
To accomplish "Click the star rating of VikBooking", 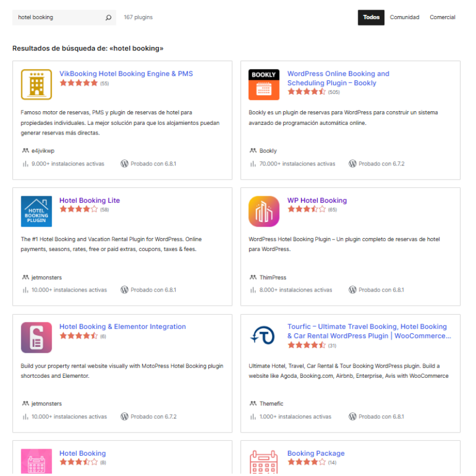I will [79, 83].
